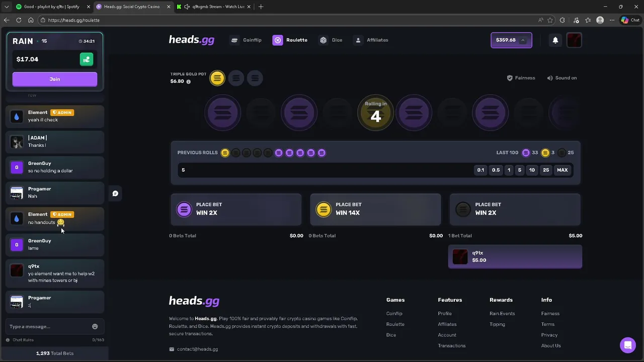Screen dimensions: 644x362
Task: Click the first gold pot coin
Action: click(x=217, y=78)
